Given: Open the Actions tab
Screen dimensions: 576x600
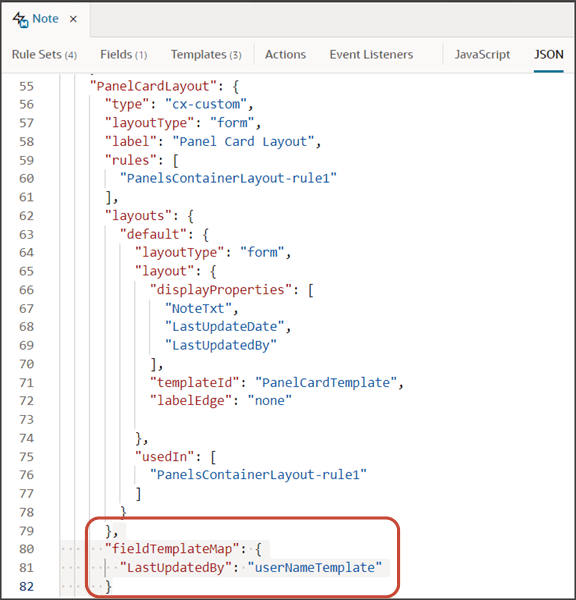Looking at the screenshot, I should click(286, 55).
